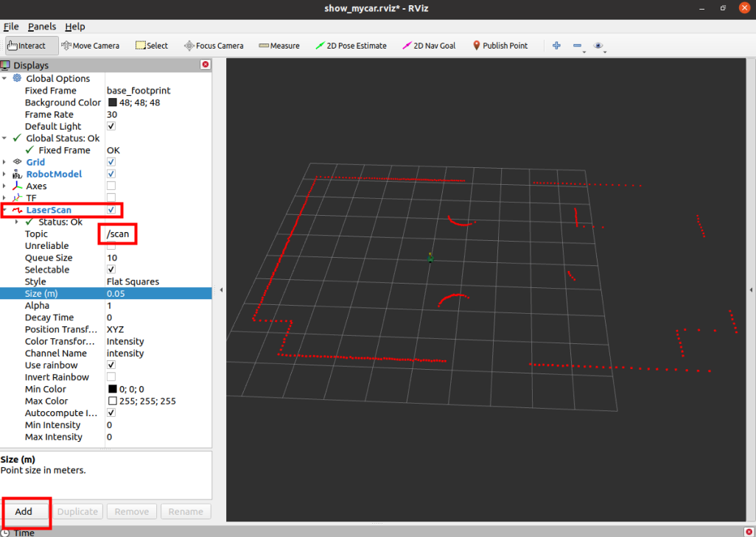The height and width of the screenshot is (537, 756).
Task: Edit the Frame Rate value 30
Action: point(158,114)
